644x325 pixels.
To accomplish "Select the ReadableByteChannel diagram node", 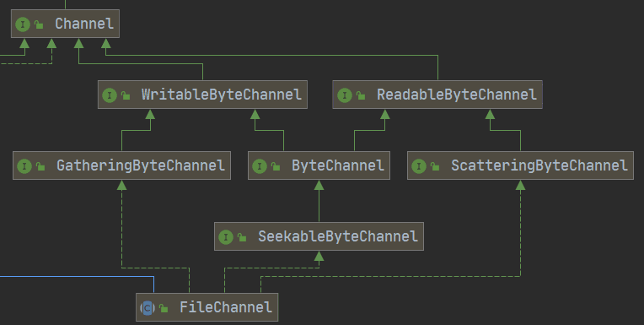I will (x=437, y=95).
